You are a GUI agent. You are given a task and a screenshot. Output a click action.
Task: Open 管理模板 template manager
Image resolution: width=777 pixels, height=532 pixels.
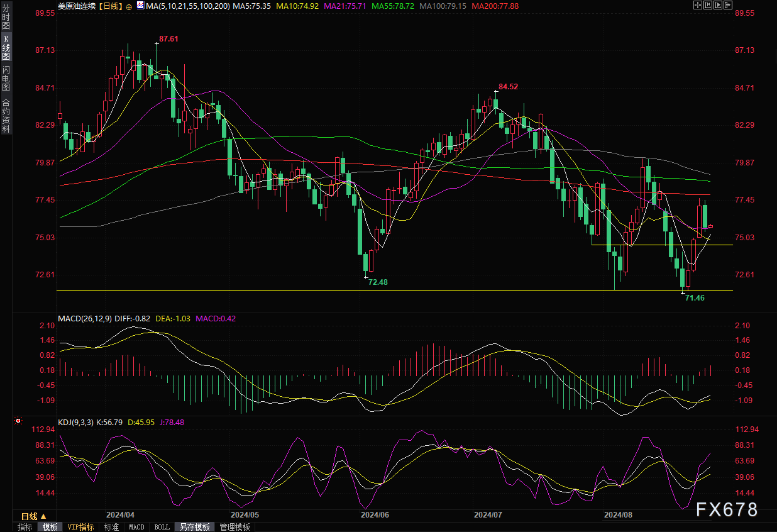coord(234,527)
